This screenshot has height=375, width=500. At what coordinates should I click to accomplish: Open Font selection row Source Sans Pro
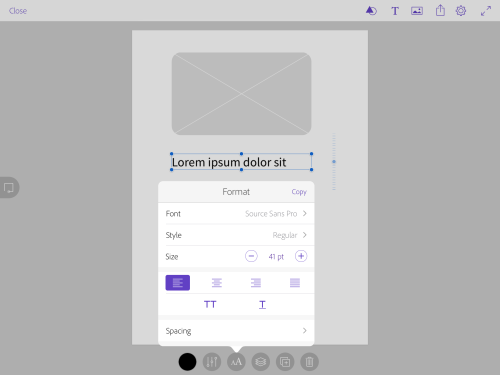pos(236,213)
